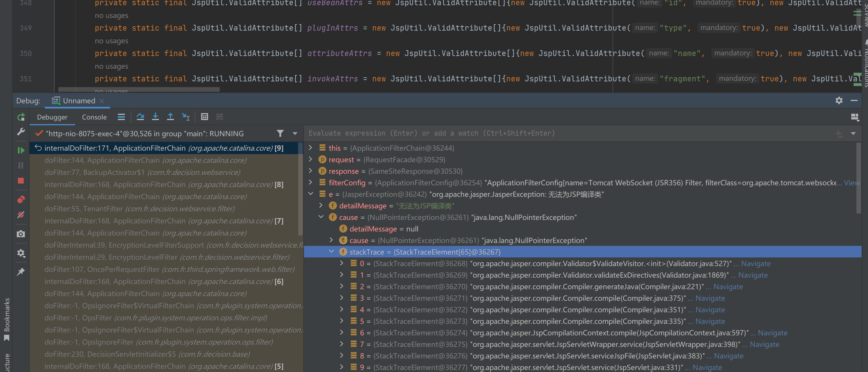Screen dimensions: 868x372
Task: Select detailMessage = null variable row
Action: pos(582,229)
